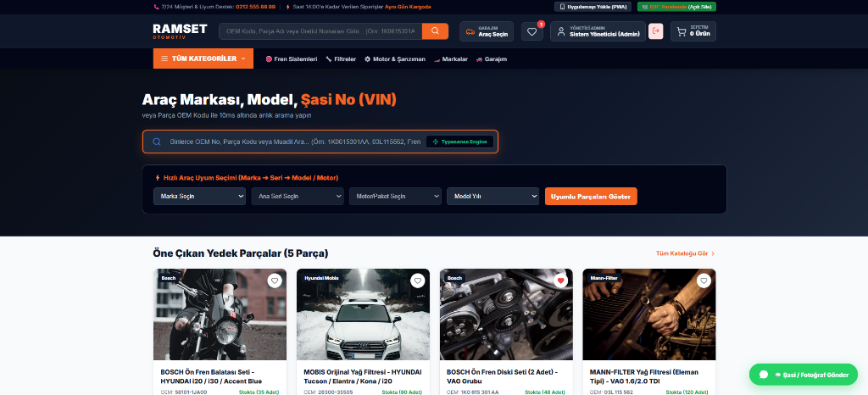
Task: Open the Sistem Yöneticisi (Admin) account button
Action: pyautogui.click(x=598, y=31)
